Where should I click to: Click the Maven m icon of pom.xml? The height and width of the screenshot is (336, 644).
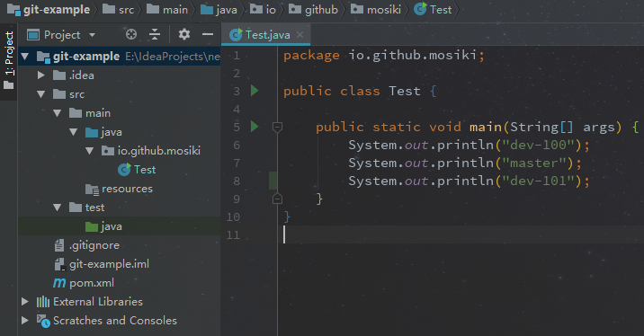[x=59, y=283]
